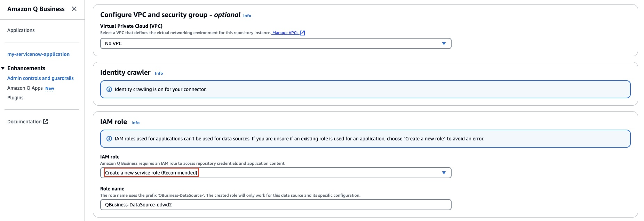The width and height of the screenshot is (644, 221).
Task: Open Plugins in the sidebar
Action: 15,98
